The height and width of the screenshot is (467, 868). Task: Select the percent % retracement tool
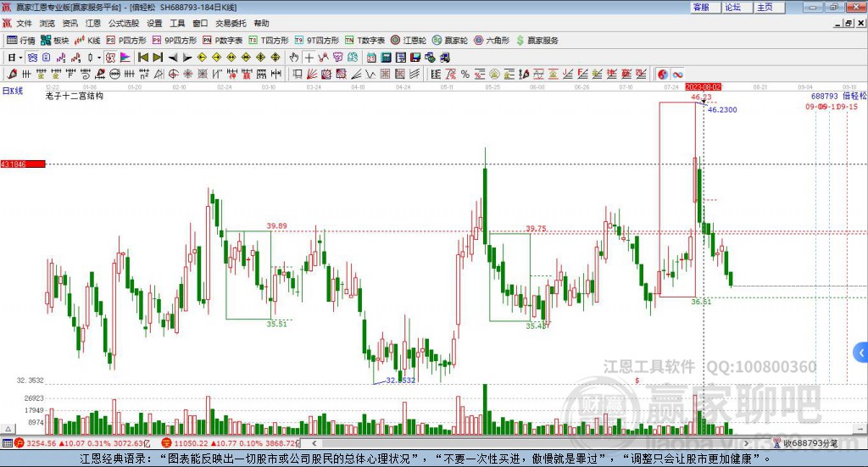pyautogui.click(x=465, y=74)
